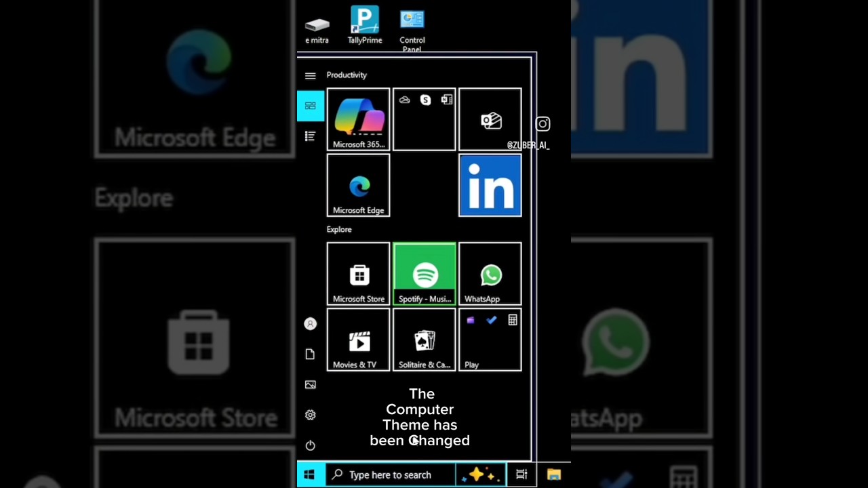Image resolution: width=868 pixels, height=488 pixels.
Task: Select the Control Panel desktop shortcut
Action: [412, 30]
